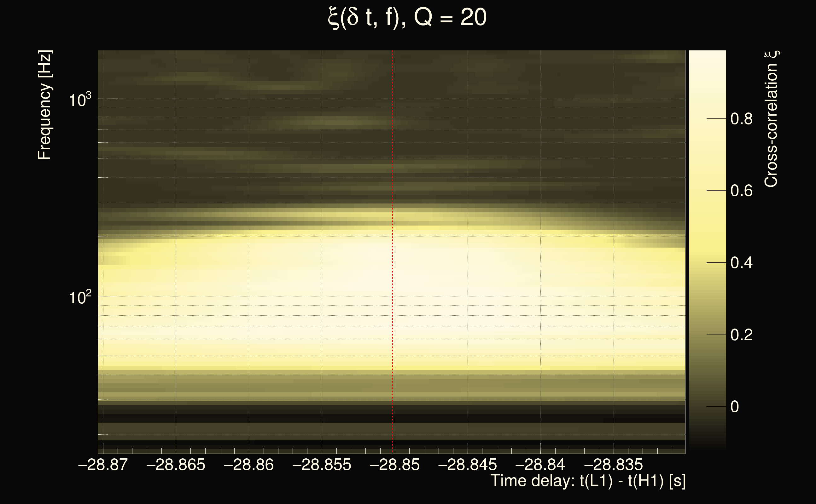Click the 0.8 colorbar tick label
Screen dimensions: 816x504
point(741,119)
